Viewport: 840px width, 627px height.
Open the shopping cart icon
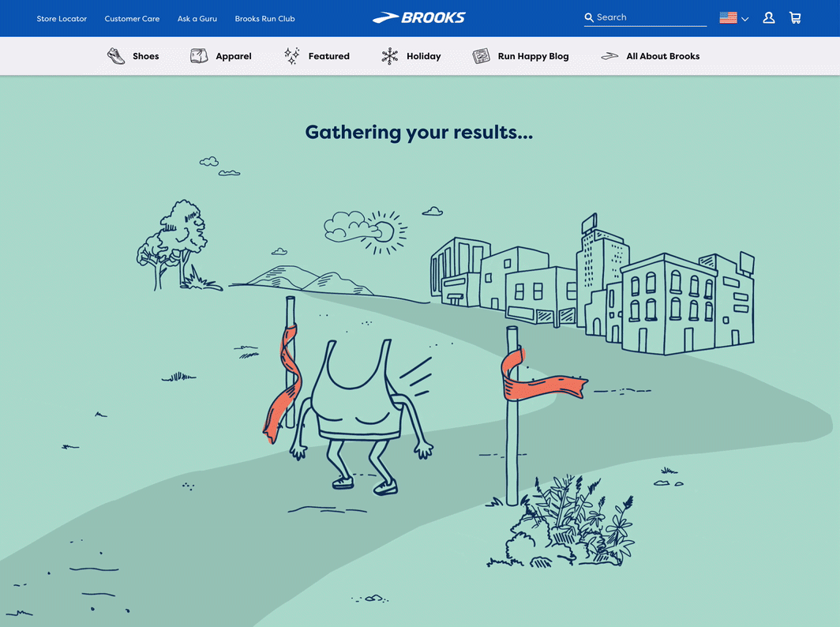click(795, 18)
